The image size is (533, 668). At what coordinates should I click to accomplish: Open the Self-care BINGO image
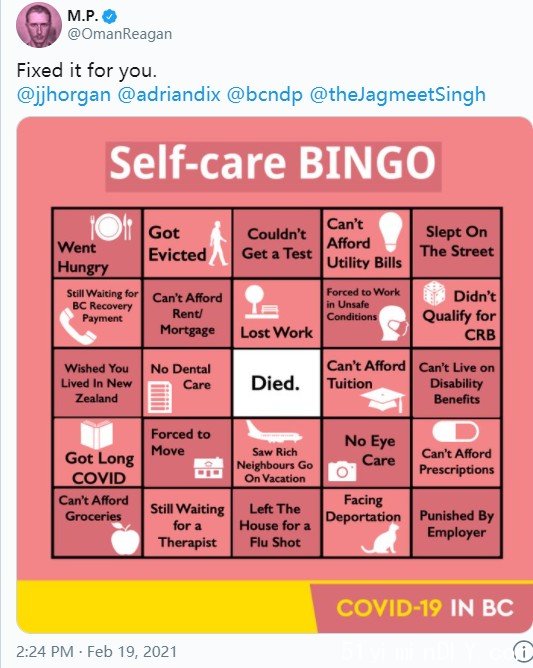pos(274,375)
